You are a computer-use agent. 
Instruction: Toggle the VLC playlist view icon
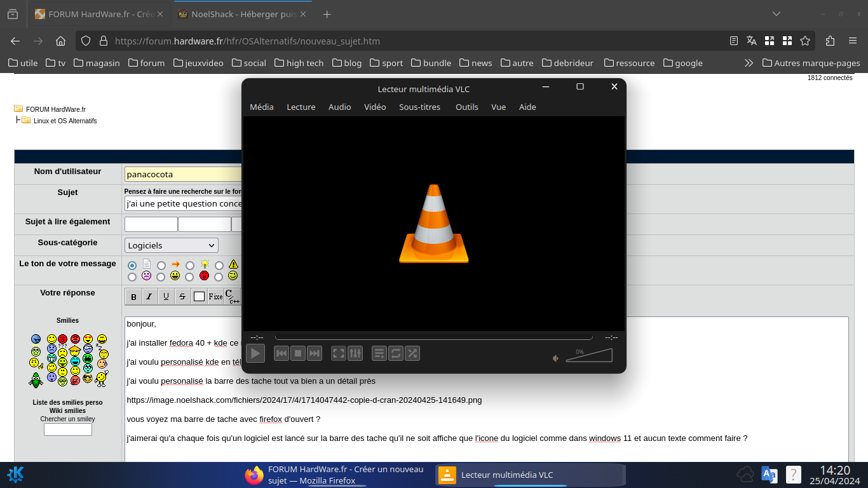pyautogui.click(x=379, y=353)
